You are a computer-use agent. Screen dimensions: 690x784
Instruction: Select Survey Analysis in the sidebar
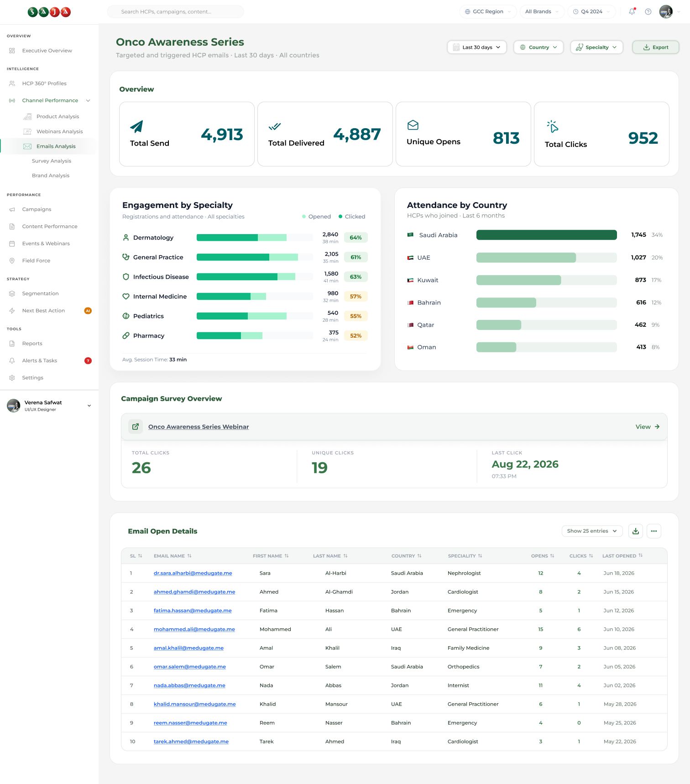(x=52, y=161)
